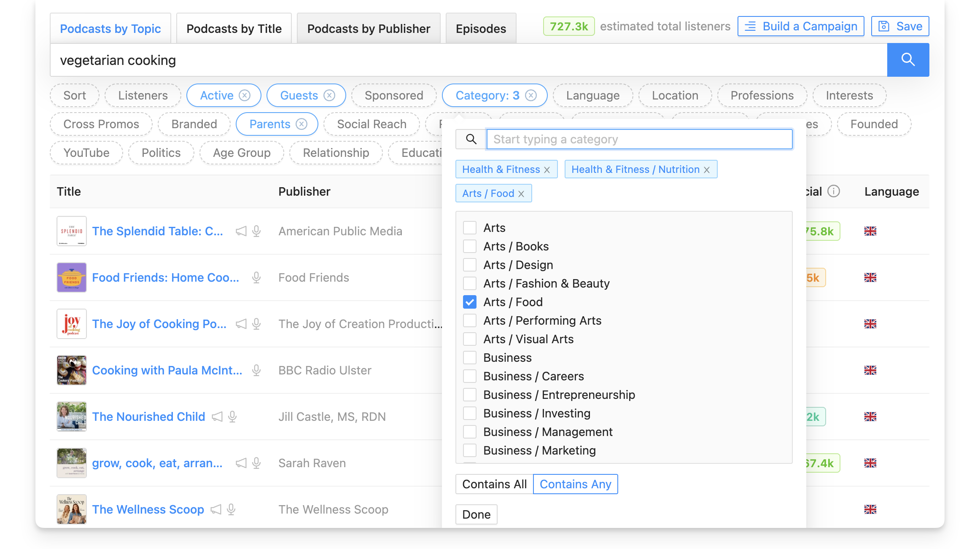Open the Language filter dropdown
Viewport: 980px width, 549px height.
592,95
